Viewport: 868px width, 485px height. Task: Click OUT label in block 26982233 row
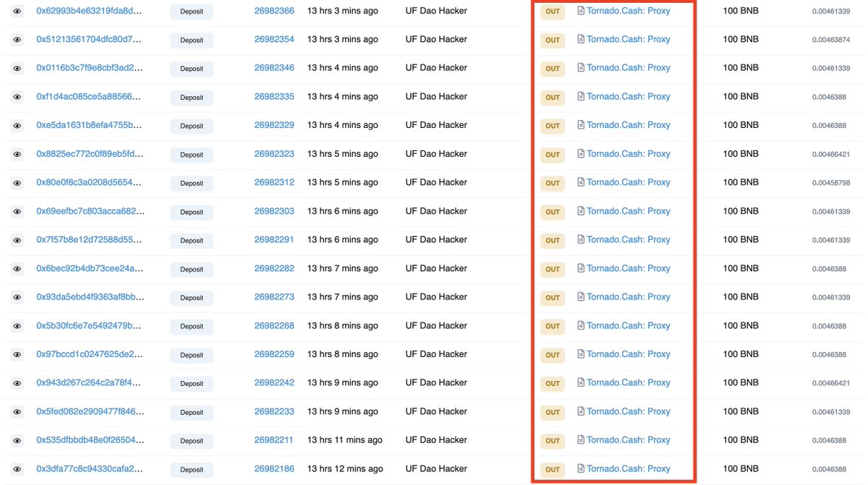553,412
